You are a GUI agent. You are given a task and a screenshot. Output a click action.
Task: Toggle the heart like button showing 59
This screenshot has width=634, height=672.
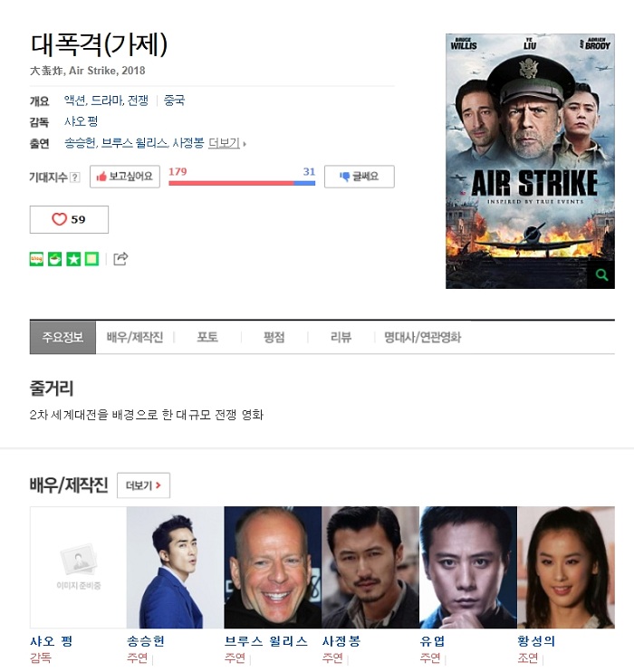[x=69, y=219]
